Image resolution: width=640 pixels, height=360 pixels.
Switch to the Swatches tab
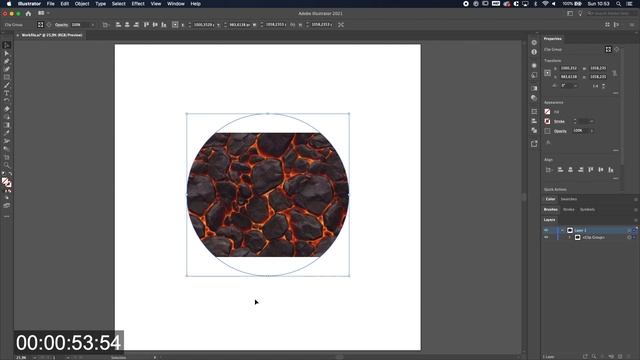[569, 199]
